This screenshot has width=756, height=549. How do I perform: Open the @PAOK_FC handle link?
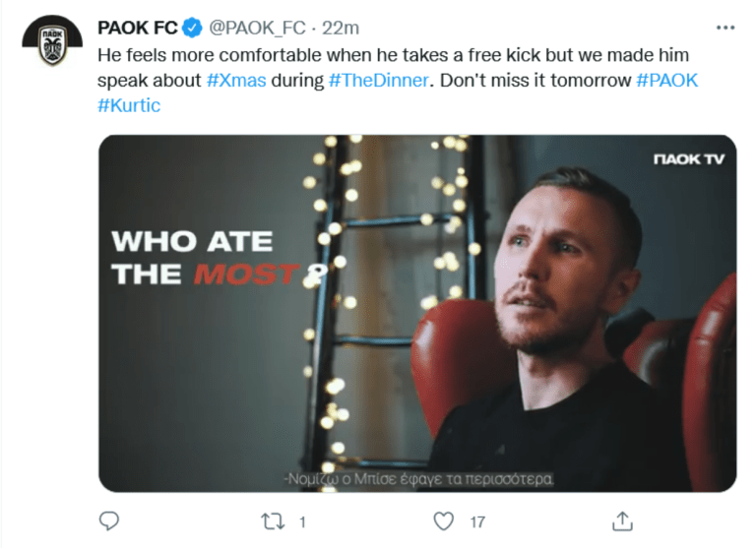[x=256, y=28]
